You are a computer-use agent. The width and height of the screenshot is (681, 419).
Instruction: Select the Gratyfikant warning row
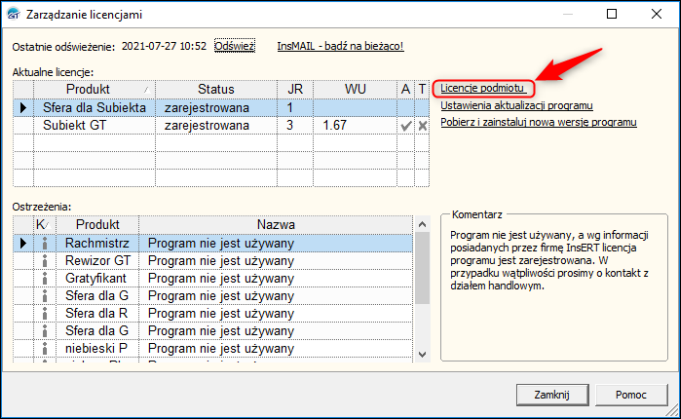click(213, 278)
